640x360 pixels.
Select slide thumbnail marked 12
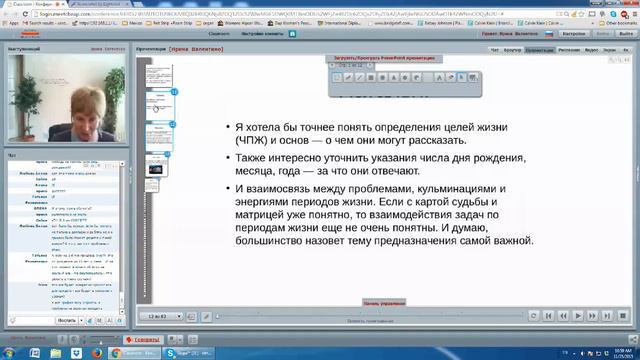click(160, 138)
